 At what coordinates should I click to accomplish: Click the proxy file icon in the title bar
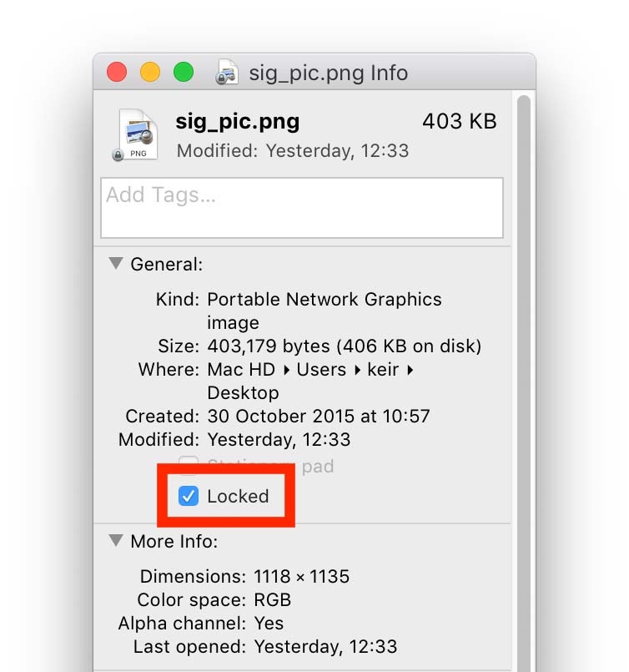226,73
